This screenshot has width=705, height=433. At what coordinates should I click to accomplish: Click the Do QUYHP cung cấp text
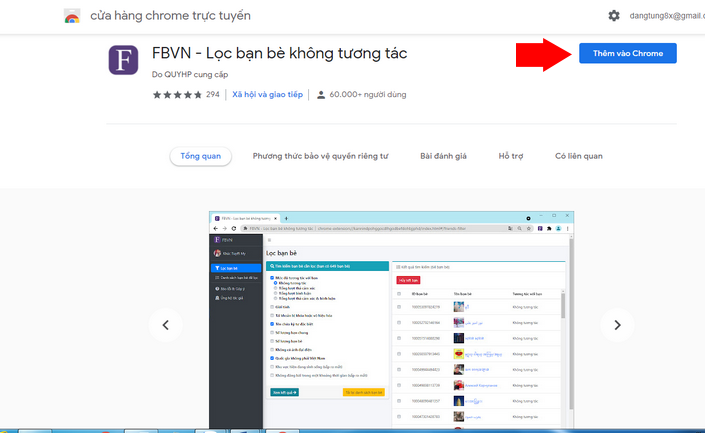[x=190, y=74]
